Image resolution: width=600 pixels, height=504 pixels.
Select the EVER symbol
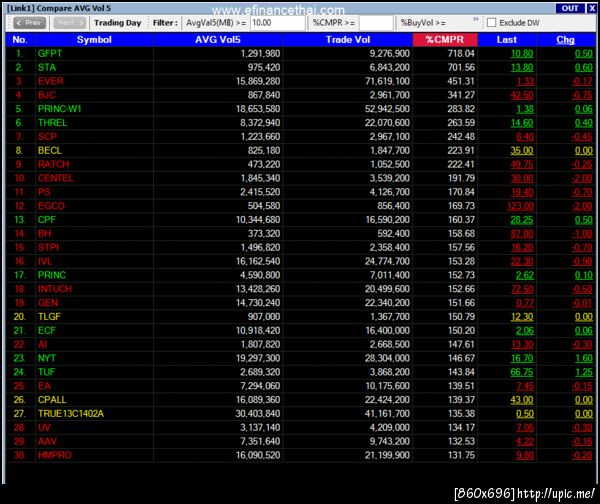click(51, 81)
